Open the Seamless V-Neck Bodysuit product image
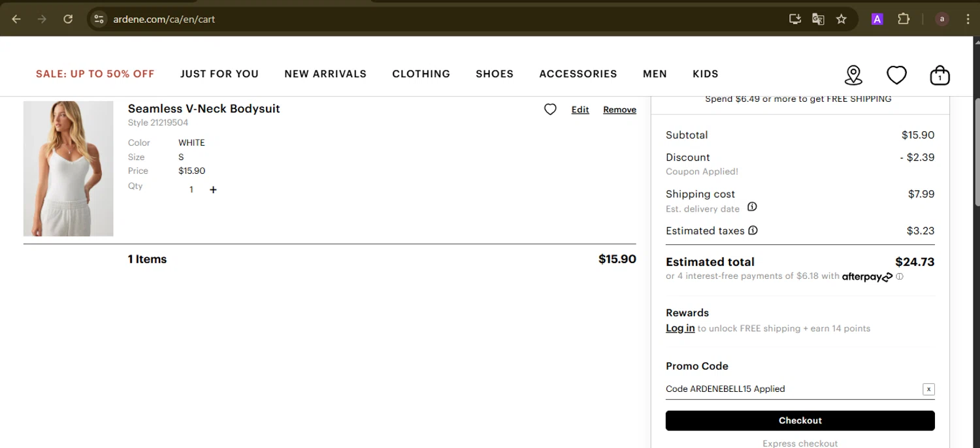Image resolution: width=980 pixels, height=448 pixels. (69, 168)
